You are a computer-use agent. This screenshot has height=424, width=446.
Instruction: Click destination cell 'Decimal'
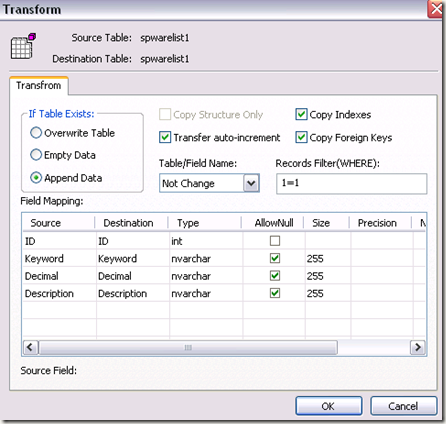133,276
